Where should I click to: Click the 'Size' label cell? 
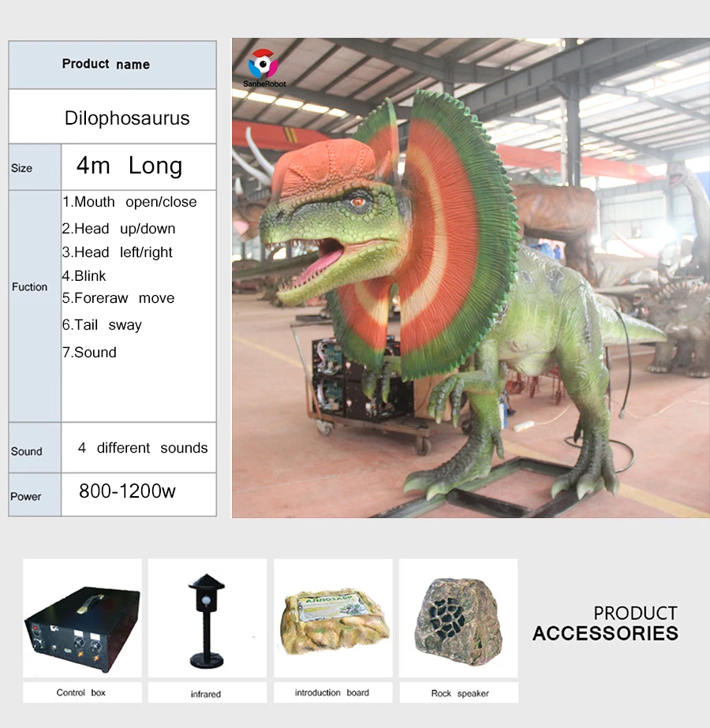pos(35,167)
